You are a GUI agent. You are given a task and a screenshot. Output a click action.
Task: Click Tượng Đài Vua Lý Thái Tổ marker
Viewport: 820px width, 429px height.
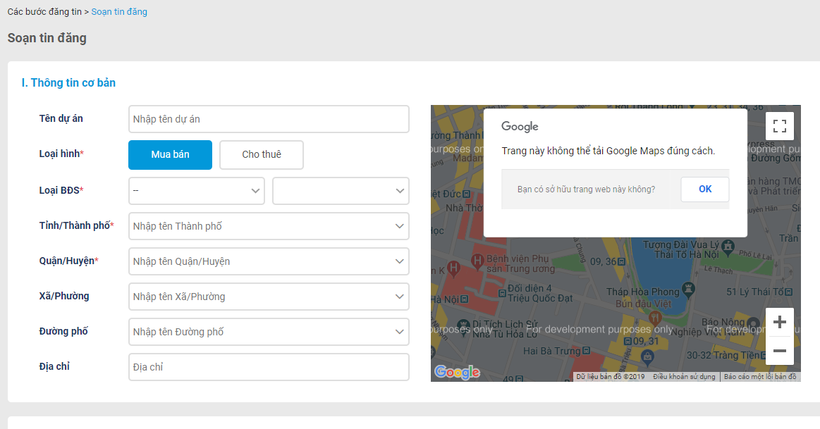[x=728, y=246]
